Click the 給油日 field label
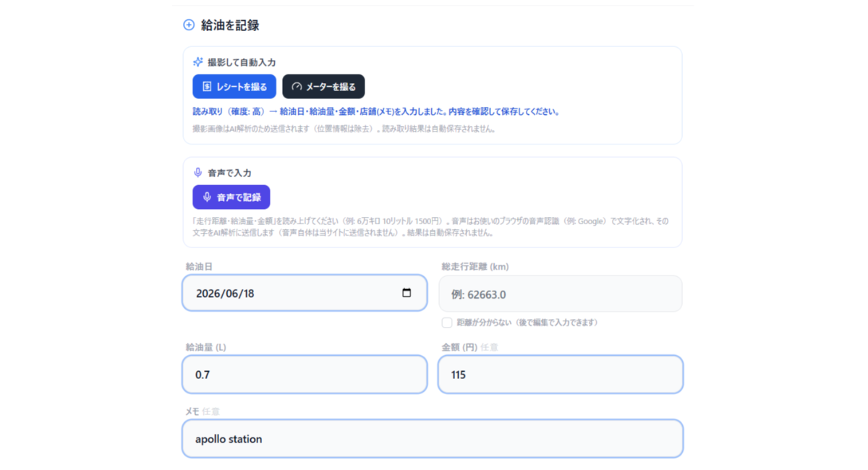Viewport: 868px width, 470px height. (x=199, y=267)
